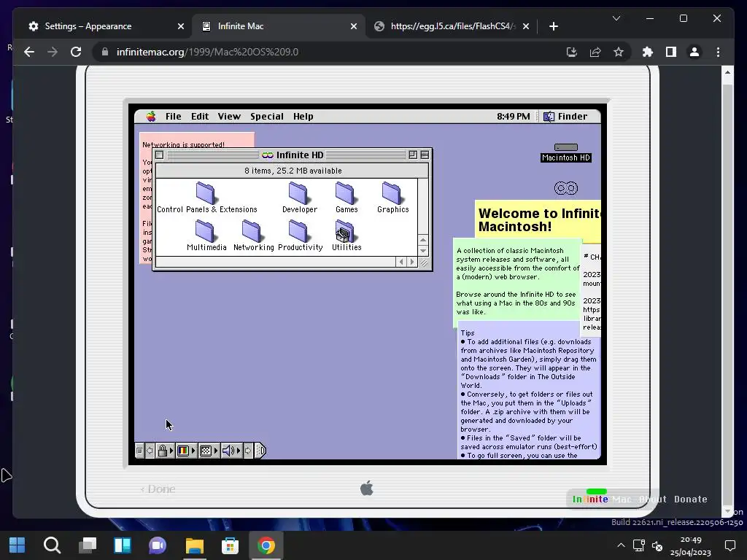Open Microsoft Store from the taskbar
Screen dimensions: 747x560
(x=230, y=545)
